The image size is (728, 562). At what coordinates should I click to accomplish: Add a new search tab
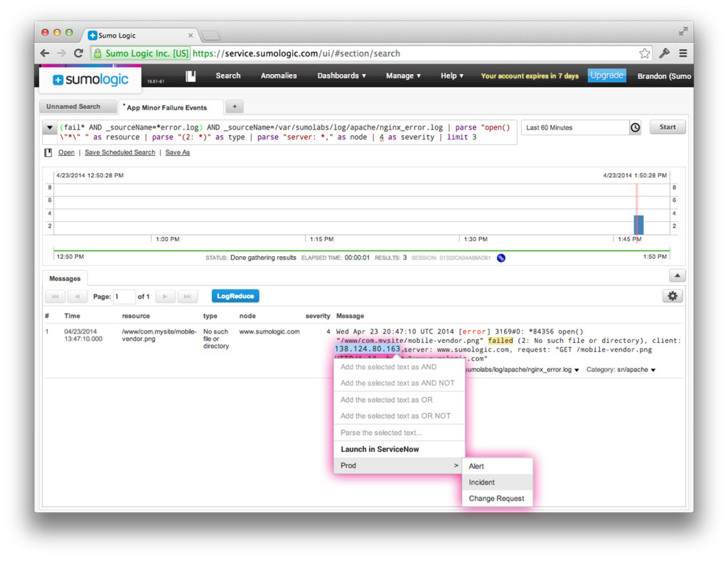[235, 107]
